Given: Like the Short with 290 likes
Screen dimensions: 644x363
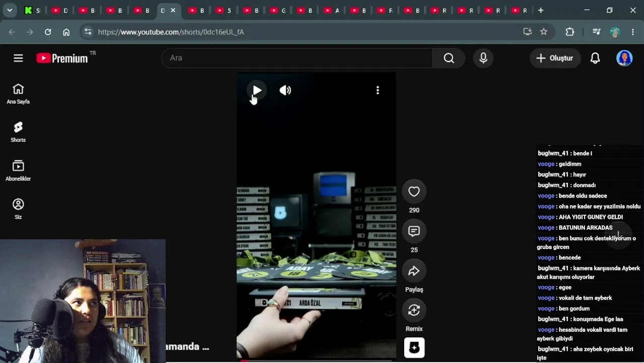Looking at the screenshot, I should pyautogui.click(x=414, y=192).
